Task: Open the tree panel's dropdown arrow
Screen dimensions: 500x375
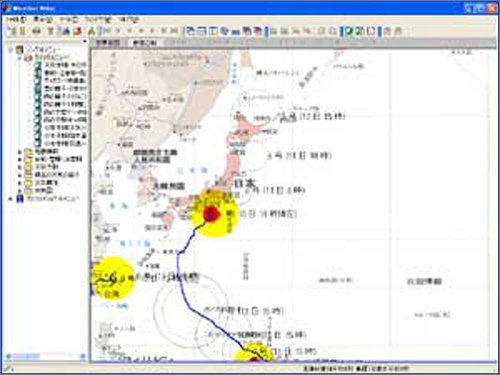Action: click(x=85, y=41)
